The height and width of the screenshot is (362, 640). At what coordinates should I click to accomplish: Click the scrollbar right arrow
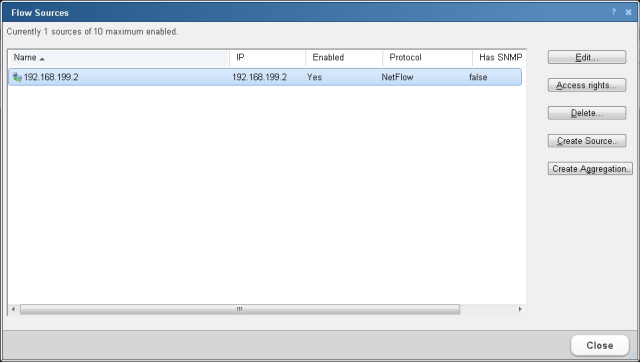(x=520, y=309)
